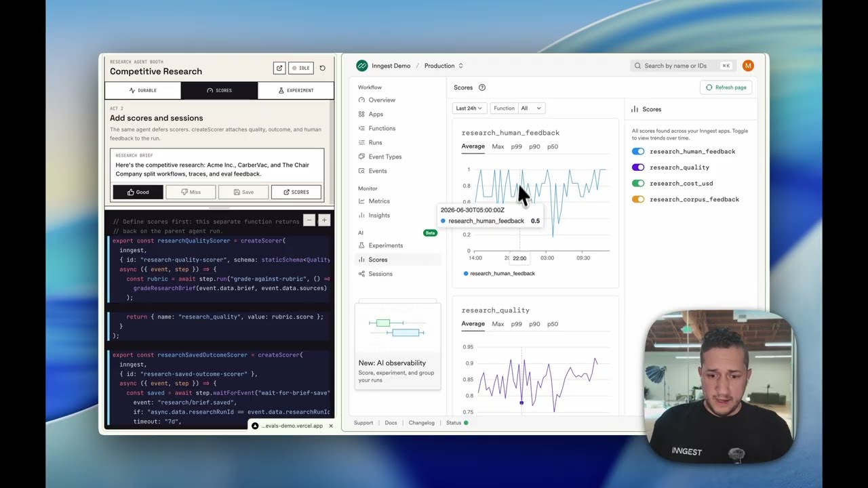
Task: Open the user avatar M menu
Action: [x=748, y=66]
